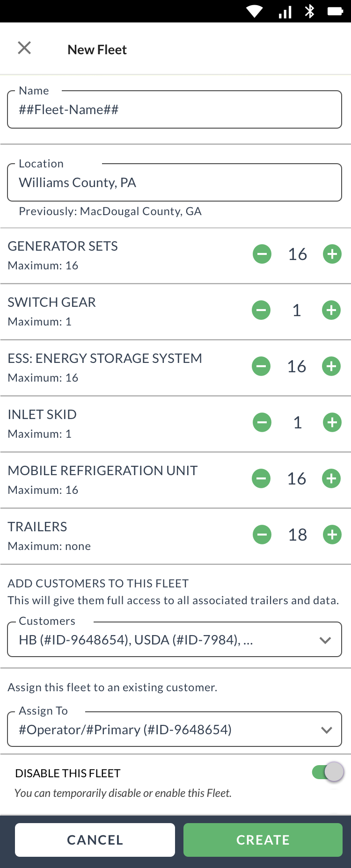Create the new fleet
Viewport: 351px width, 868px height.
263,840
